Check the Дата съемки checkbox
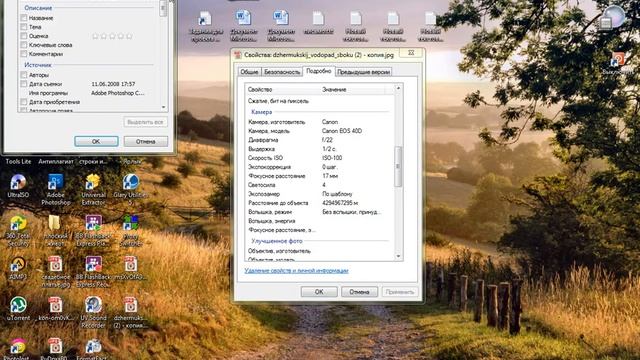The height and width of the screenshot is (360, 640). click(x=24, y=84)
